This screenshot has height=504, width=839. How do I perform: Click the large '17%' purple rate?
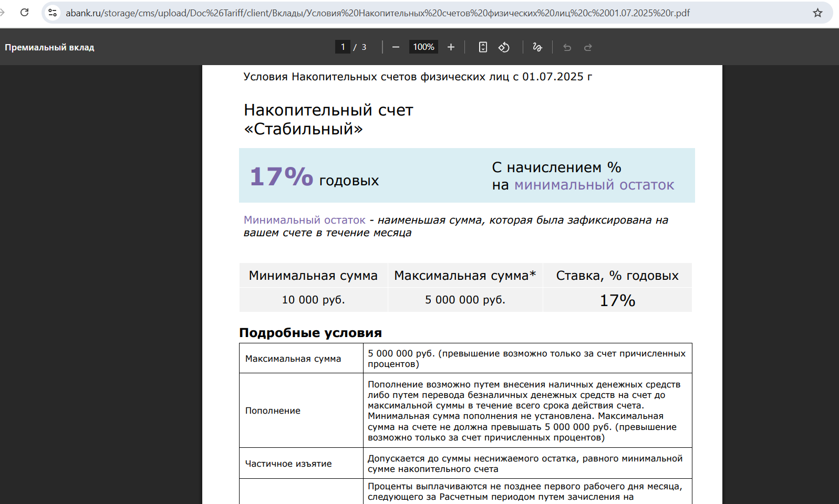pos(282,176)
